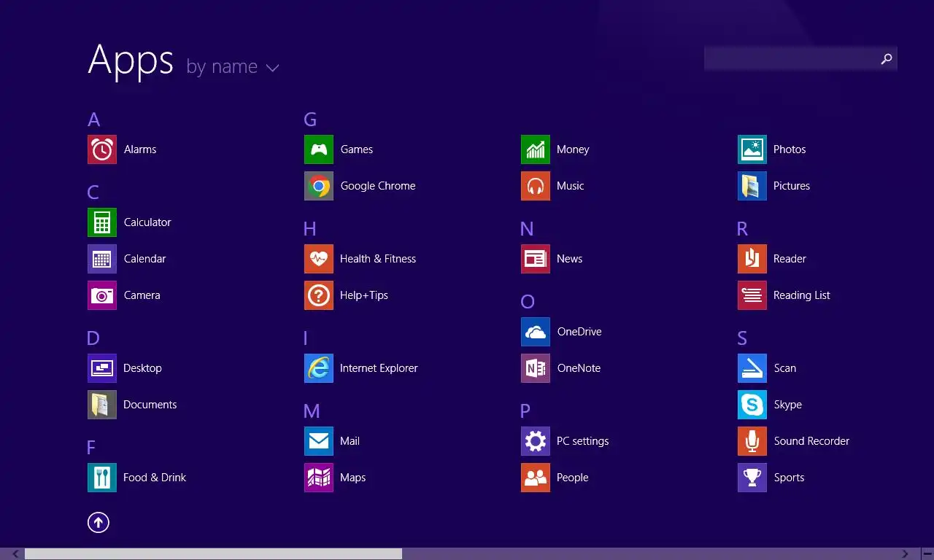934x560 pixels.
Task: Launch the Calculator app icon
Action: 102,222
